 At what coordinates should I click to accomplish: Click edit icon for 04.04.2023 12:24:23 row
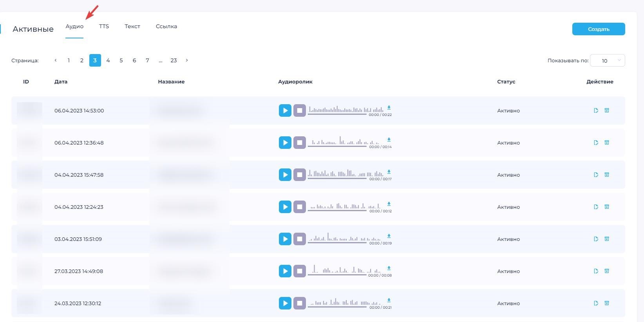[596, 207]
